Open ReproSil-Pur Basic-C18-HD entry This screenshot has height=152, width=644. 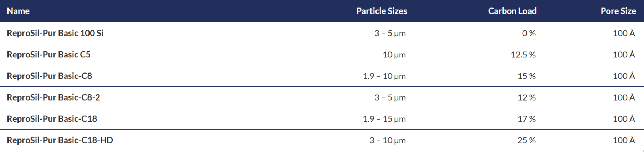(60, 140)
